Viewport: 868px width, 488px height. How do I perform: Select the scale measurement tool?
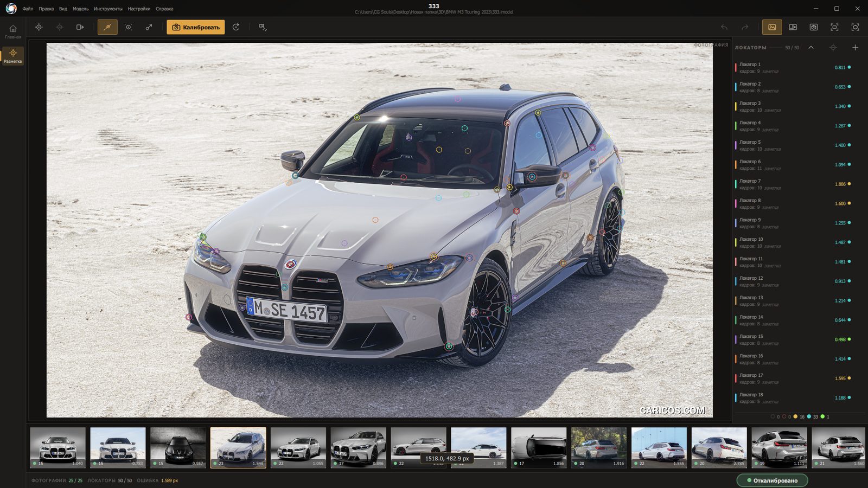149,27
